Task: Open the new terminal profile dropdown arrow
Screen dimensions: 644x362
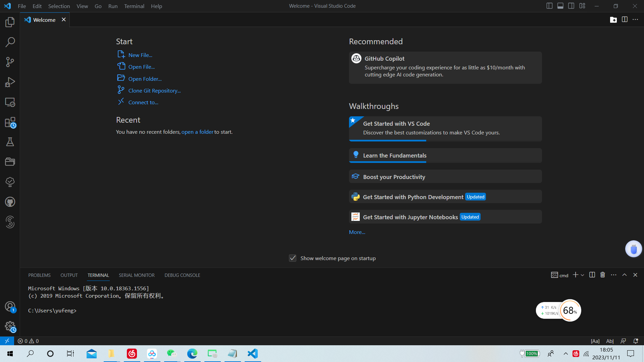Action: 583,275
